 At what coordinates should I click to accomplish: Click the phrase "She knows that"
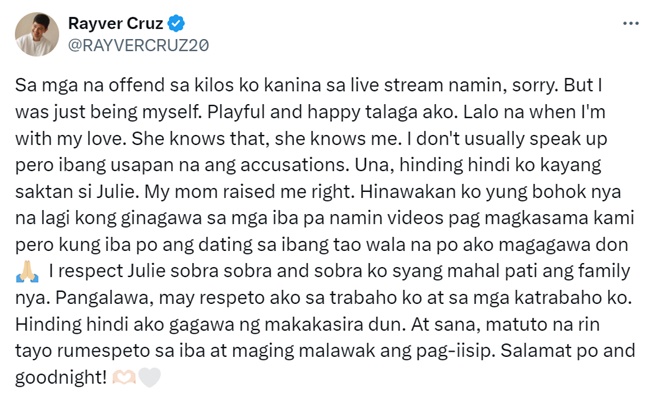[199, 139]
